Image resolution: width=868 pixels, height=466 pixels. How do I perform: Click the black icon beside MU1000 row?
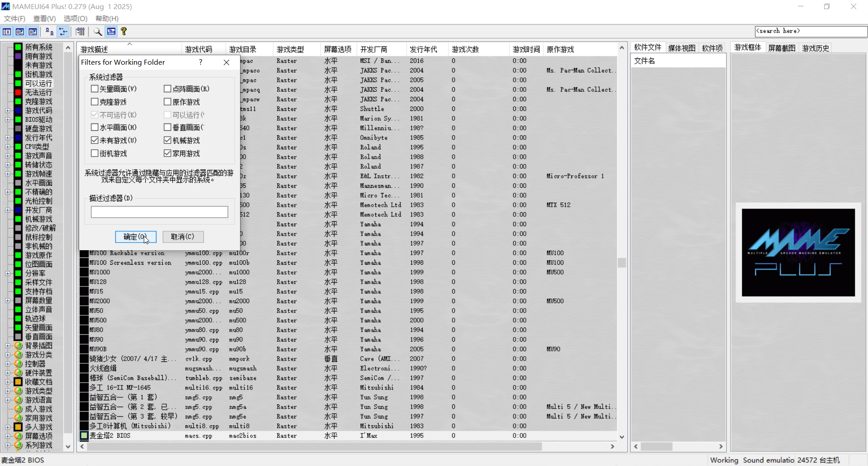(84, 272)
